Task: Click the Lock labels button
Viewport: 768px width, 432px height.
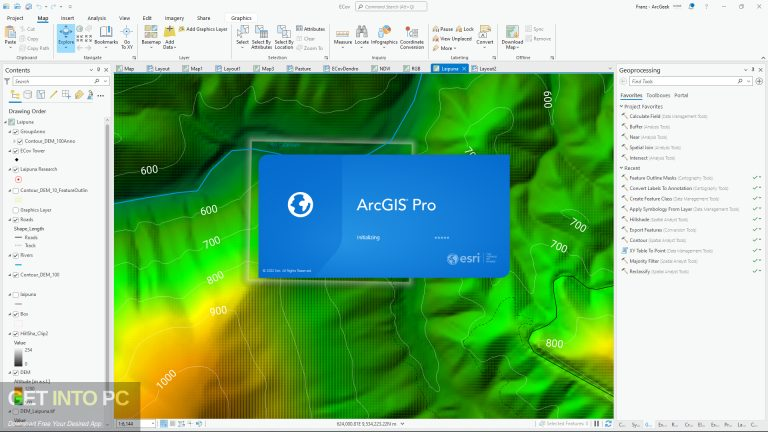Action: pos(465,29)
